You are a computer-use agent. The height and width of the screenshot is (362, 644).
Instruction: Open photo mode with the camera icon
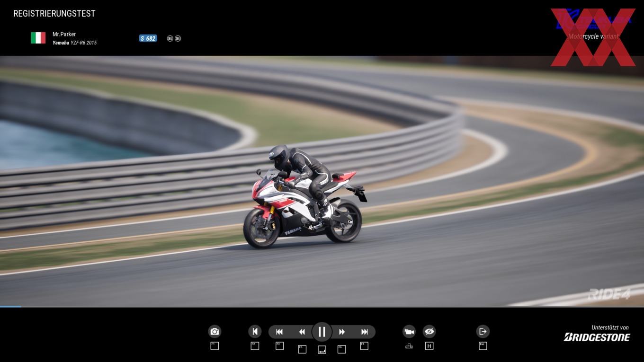(215, 332)
